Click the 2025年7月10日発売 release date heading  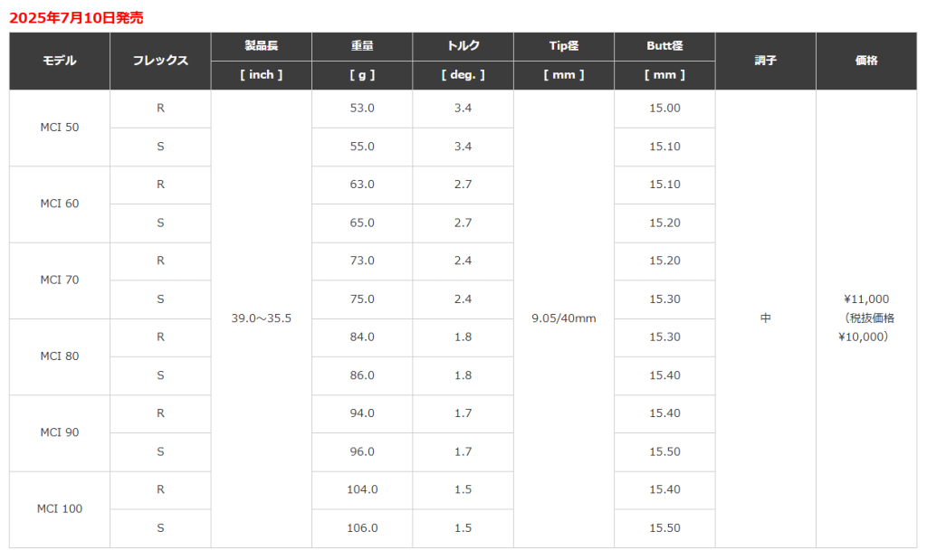pyautogui.click(x=76, y=17)
